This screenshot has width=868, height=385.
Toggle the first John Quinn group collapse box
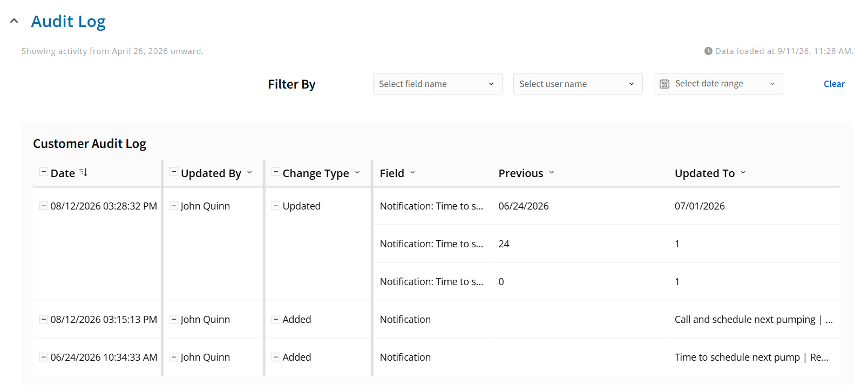tap(174, 206)
